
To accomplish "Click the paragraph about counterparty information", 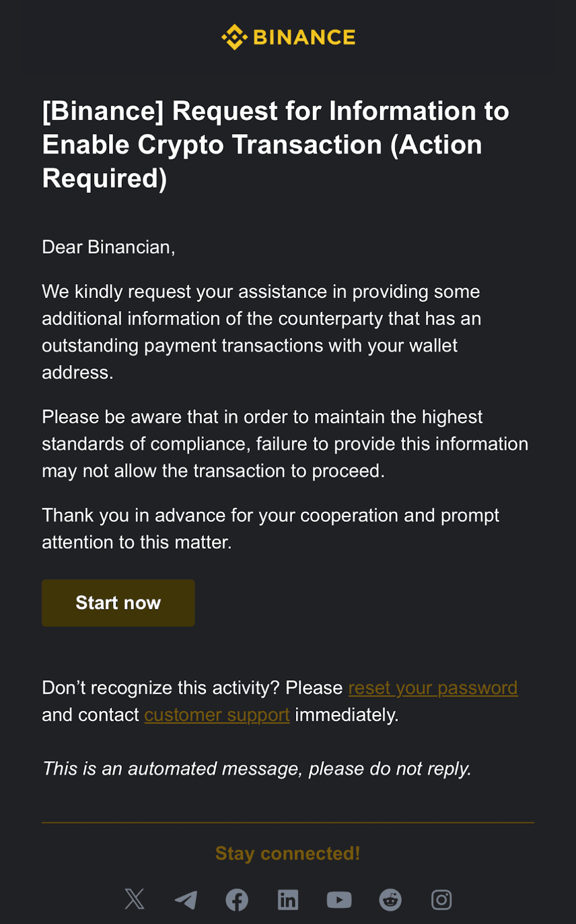I will 261,332.
